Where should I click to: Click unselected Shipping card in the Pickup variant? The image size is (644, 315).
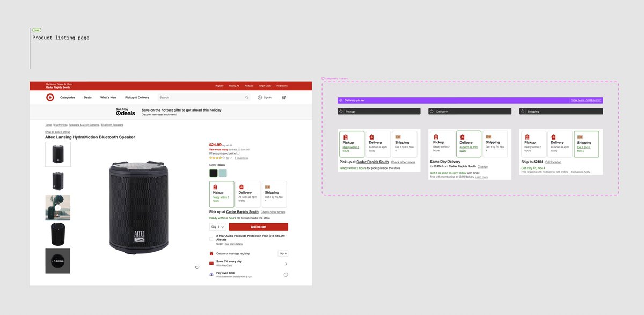(405, 144)
